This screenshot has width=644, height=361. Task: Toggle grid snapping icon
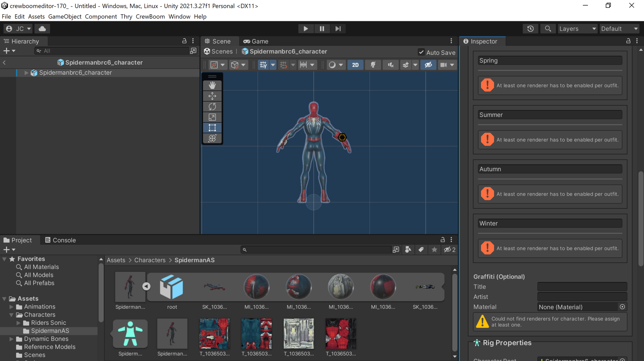click(x=283, y=65)
